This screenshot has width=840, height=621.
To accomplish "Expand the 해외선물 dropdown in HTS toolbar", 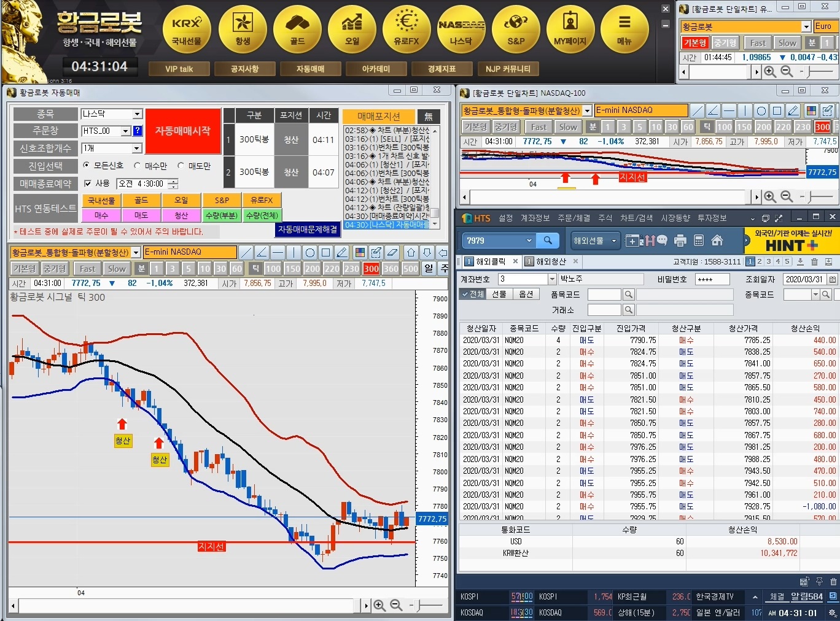I will point(614,241).
